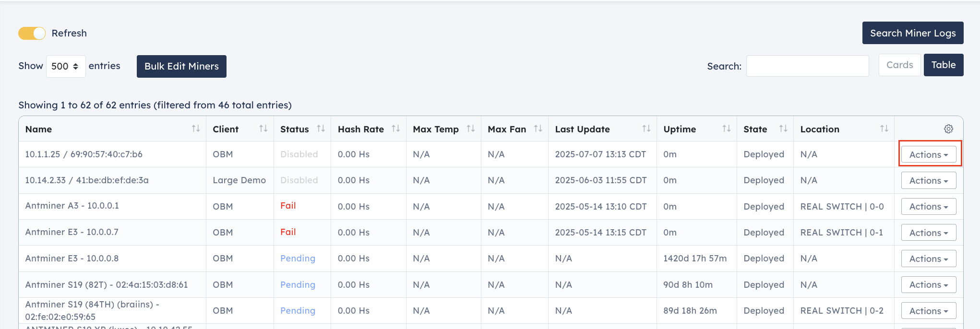Image resolution: width=980 pixels, height=329 pixels.
Task: Click the Bulk Edit Miners button
Action: pos(181,66)
